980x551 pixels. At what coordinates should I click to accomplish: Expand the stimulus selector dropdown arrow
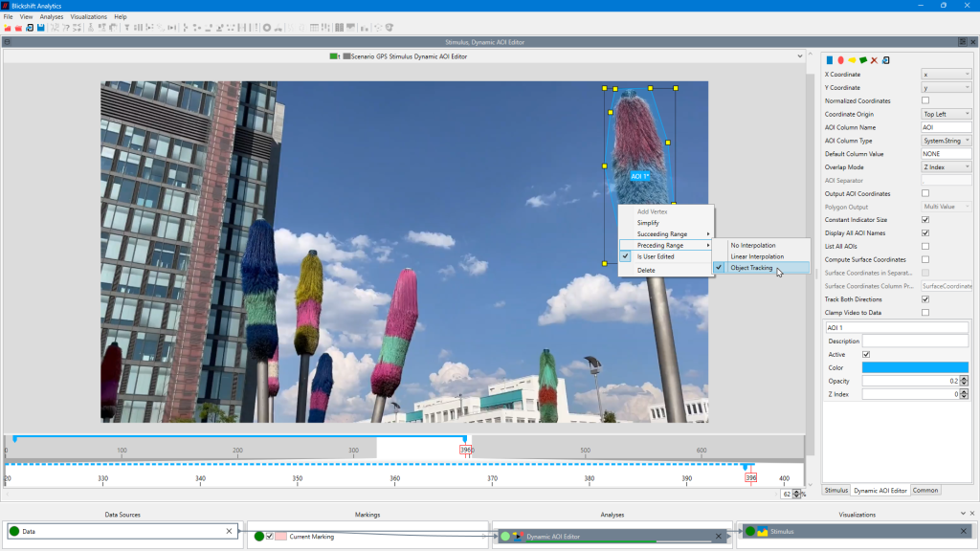(799, 56)
